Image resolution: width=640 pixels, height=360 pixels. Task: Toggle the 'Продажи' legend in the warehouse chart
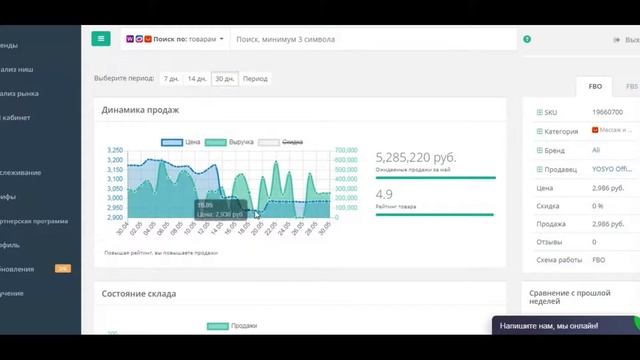(232, 326)
